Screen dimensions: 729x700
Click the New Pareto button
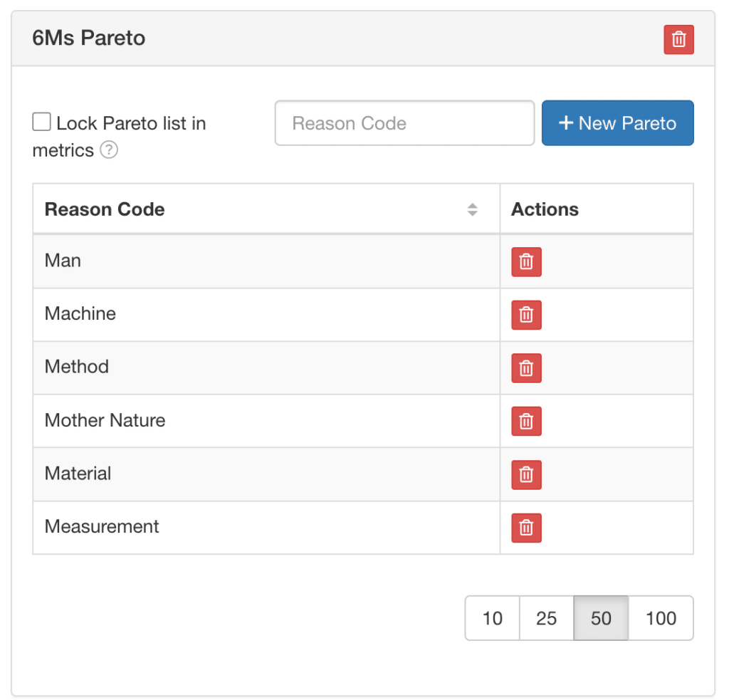coord(617,123)
